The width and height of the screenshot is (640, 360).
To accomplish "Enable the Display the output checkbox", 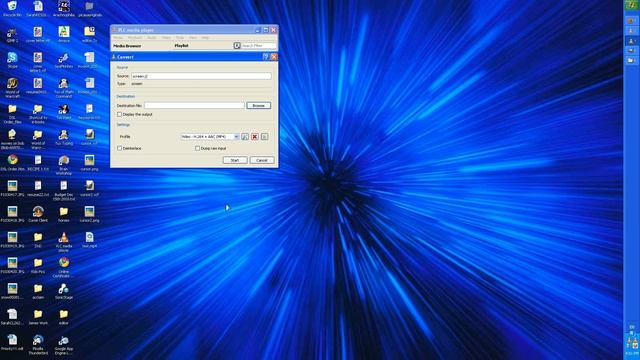I will pyautogui.click(x=119, y=114).
